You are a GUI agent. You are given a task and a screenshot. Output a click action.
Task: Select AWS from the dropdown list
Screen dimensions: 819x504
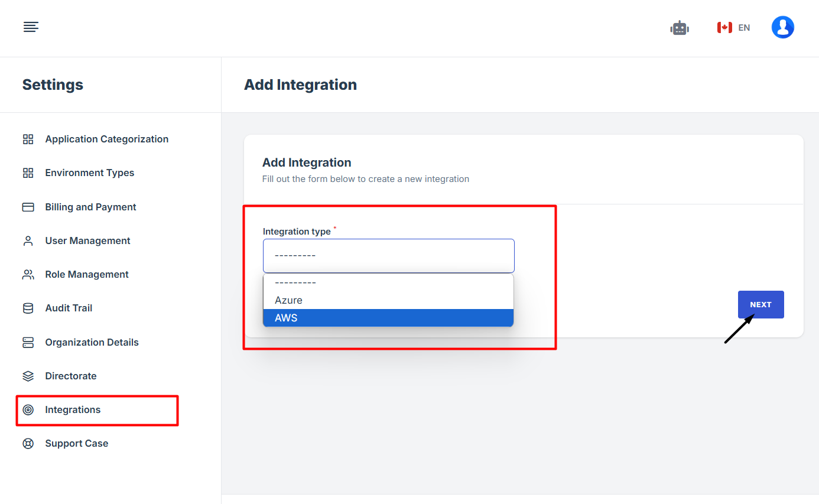(x=388, y=318)
